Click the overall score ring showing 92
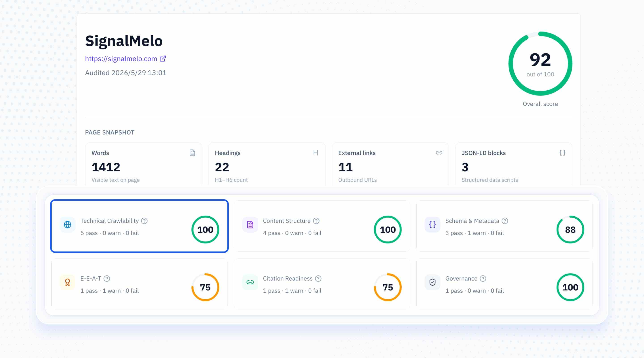 click(x=540, y=64)
